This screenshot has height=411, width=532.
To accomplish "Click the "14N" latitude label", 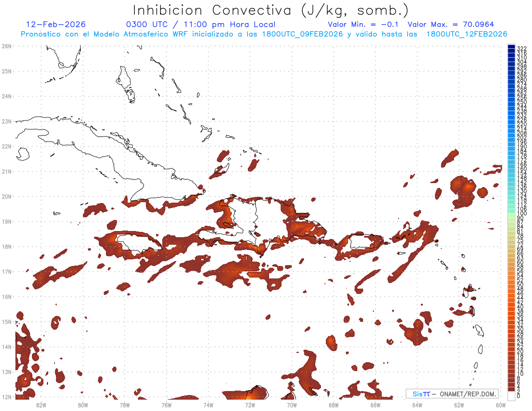I will tap(7, 347).
